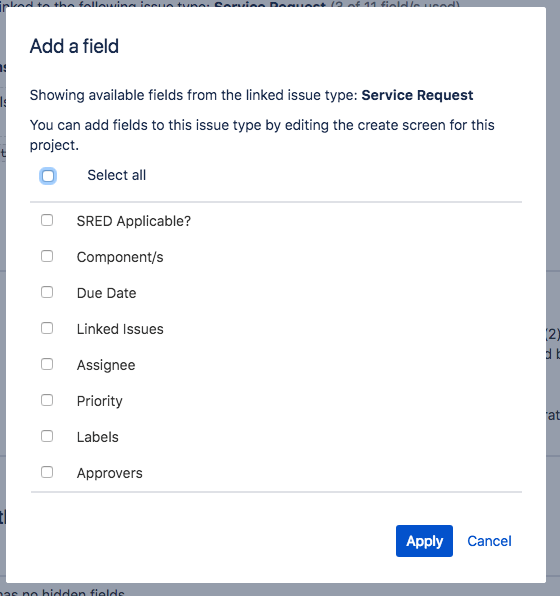
Task: Click the Apply button
Action: pos(424,541)
